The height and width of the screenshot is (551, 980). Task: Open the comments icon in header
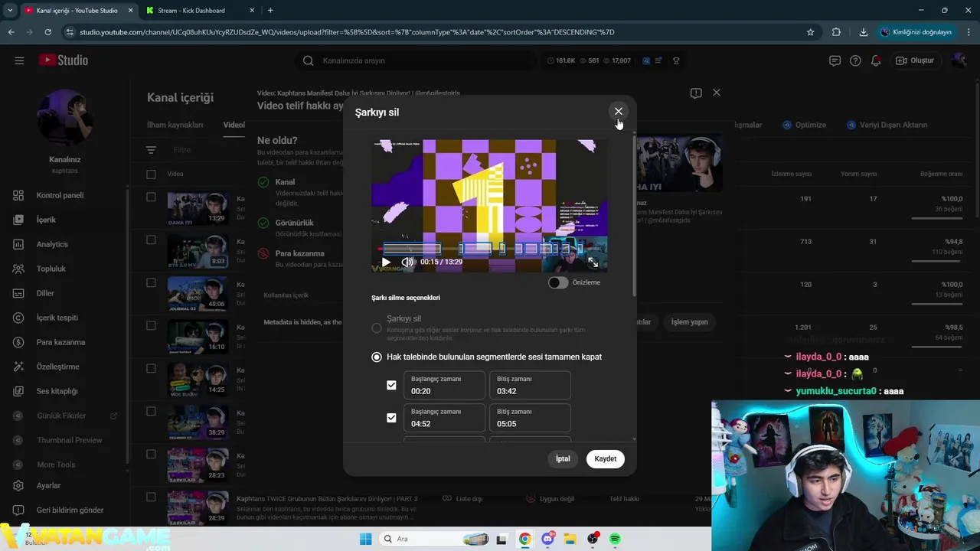click(x=835, y=60)
